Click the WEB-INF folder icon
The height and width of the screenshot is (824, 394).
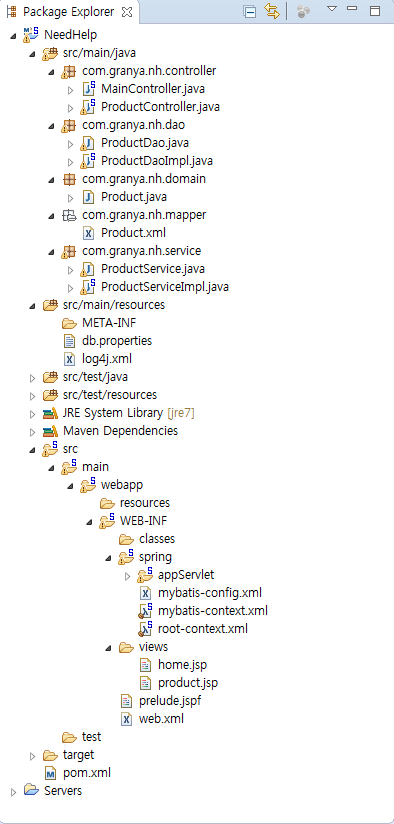(107, 520)
